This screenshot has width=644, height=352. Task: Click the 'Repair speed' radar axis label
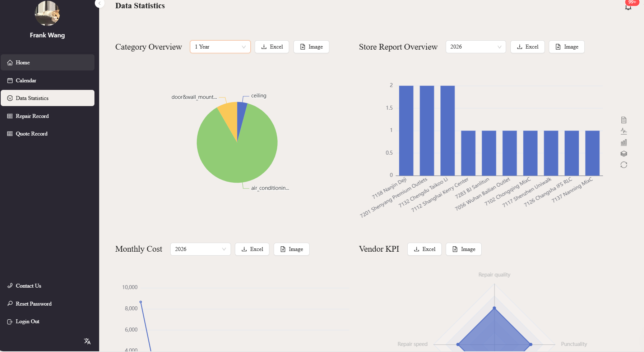(412, 344)
